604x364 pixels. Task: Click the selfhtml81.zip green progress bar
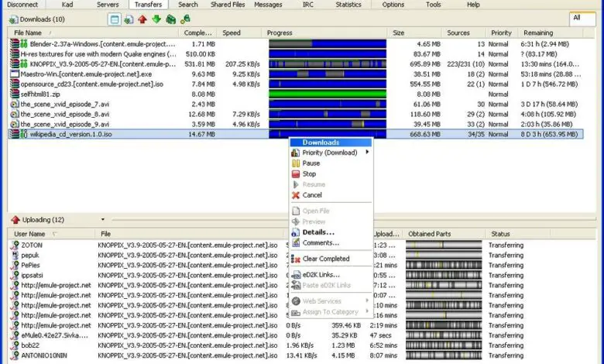coord(327,93)
